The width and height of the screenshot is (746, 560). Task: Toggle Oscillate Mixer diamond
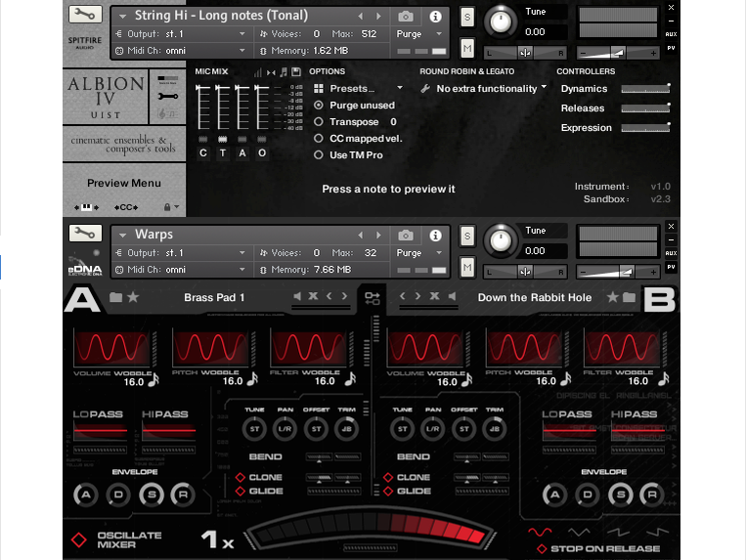79,540
